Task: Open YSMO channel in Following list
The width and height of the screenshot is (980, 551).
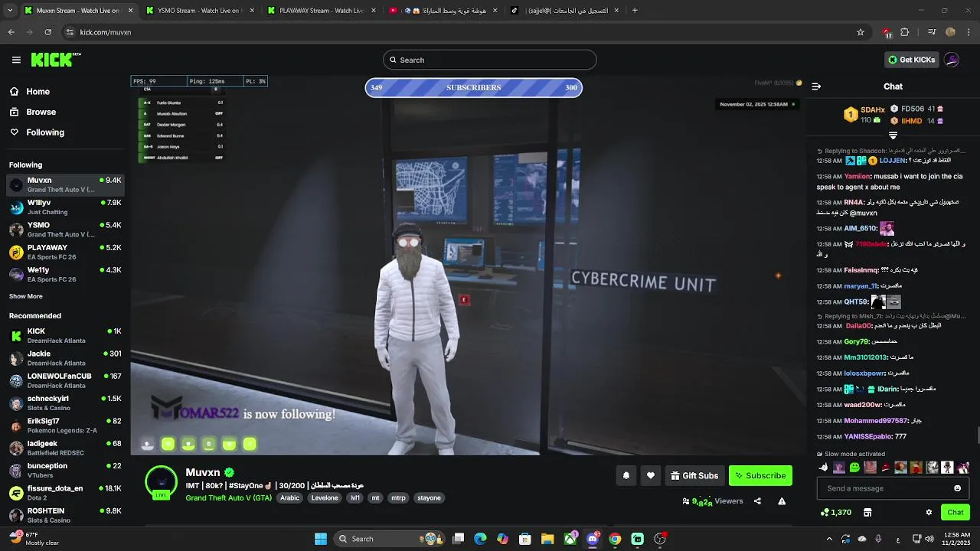Action: 65,230
